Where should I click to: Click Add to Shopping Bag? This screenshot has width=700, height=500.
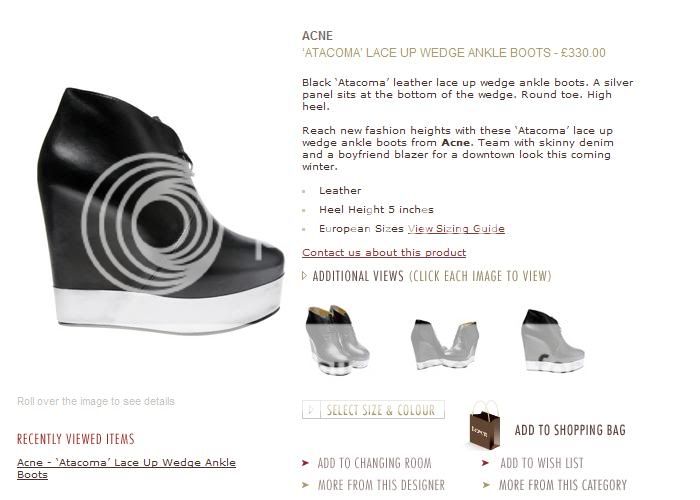pyautogui.click(x=570, y=430)
